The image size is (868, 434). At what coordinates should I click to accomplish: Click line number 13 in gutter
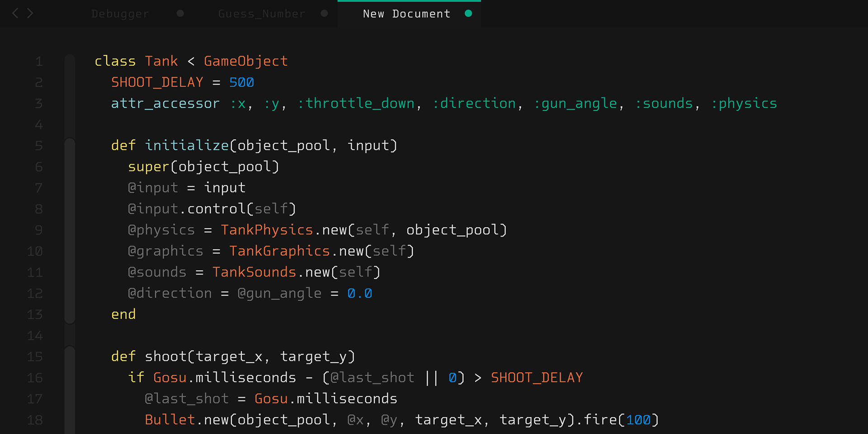tap(35, 315)
